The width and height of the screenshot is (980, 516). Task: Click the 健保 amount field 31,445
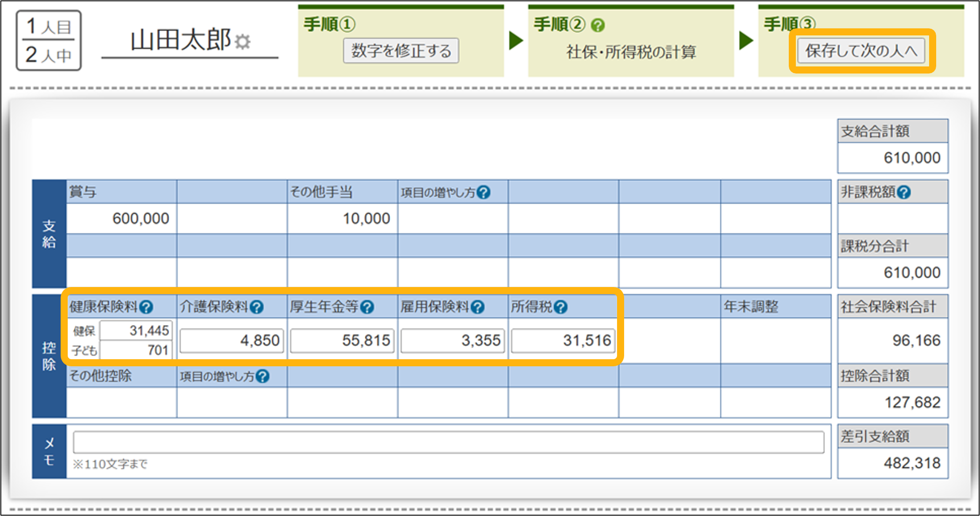135,330
